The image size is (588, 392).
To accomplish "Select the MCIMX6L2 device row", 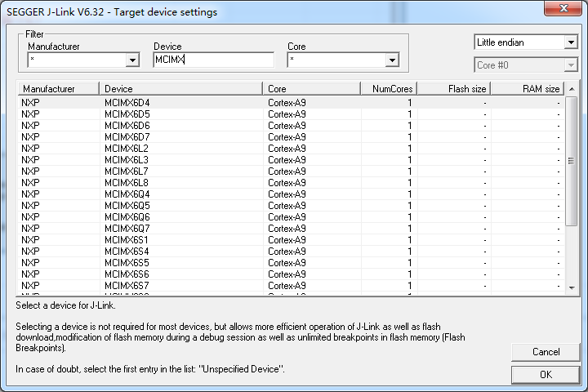I will tap(291, 149).
